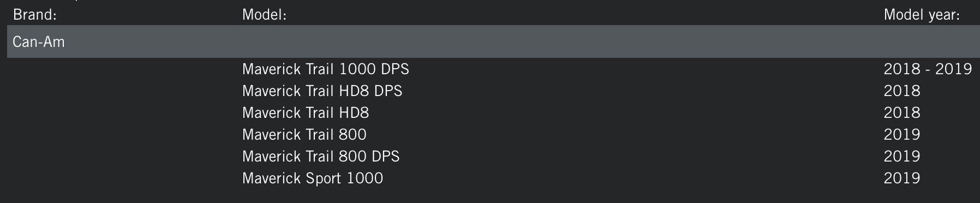Click model year 2018 for Trail HD8
The width and height of the screenshot is (980, 203).
(x=902, y=112)
